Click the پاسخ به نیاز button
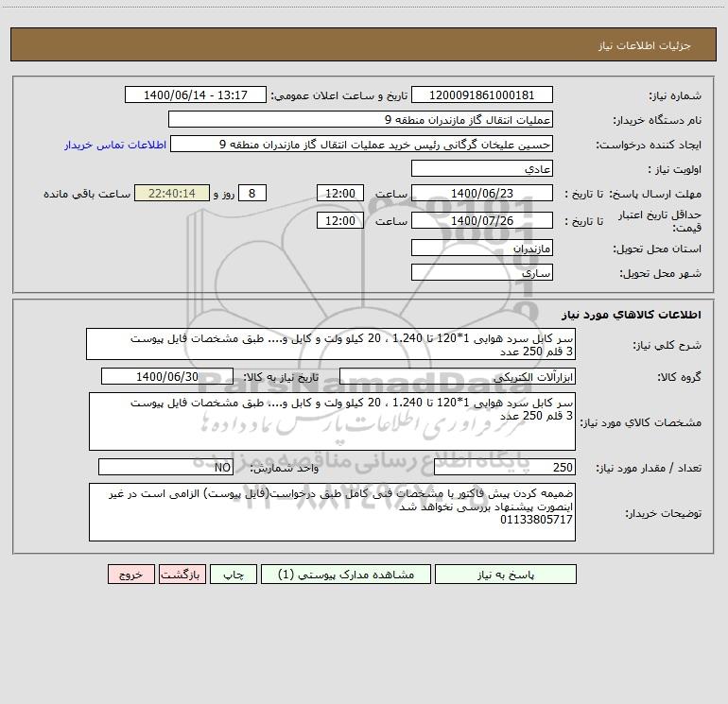Image resolution: width=728 pixels, height=704 pixels. pyautogui.click(x=506, y=574)
